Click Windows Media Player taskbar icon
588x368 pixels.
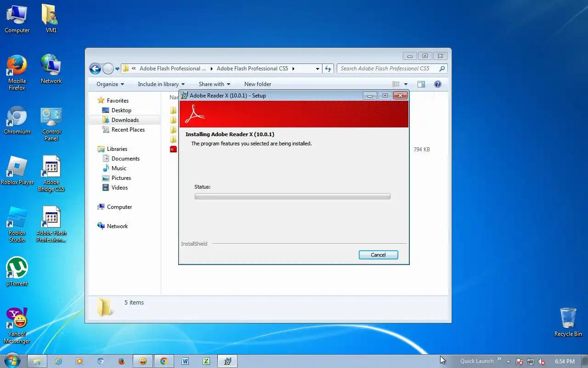coord(79,362)
